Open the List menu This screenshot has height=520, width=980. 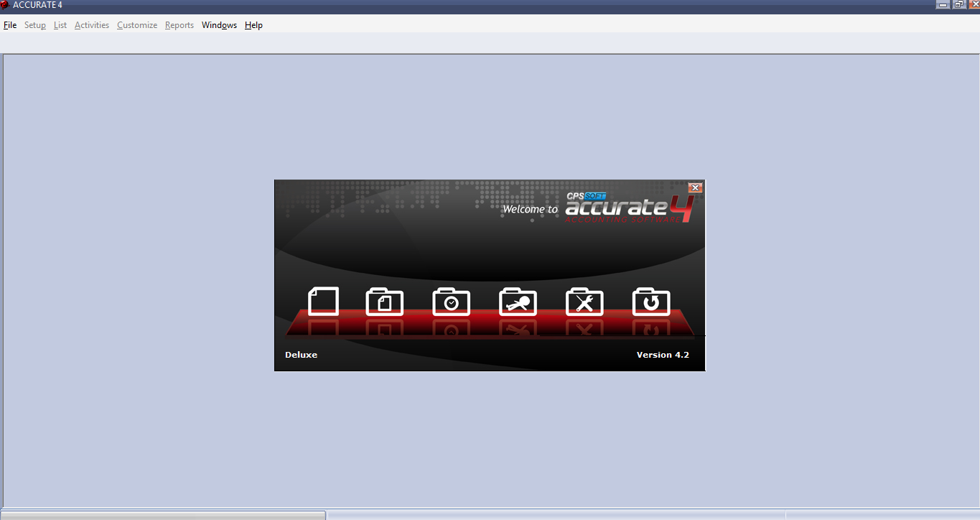click(60, 24)
